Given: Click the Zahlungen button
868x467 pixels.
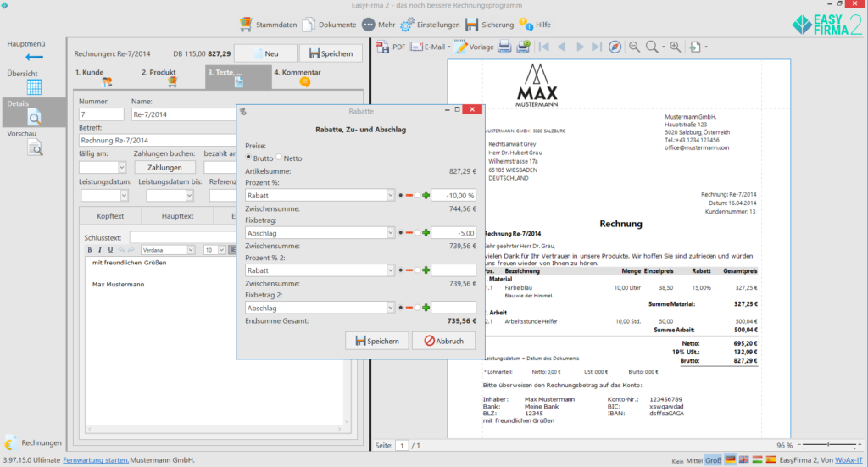Looking at the screenshot, I should [x=164, y=167].
